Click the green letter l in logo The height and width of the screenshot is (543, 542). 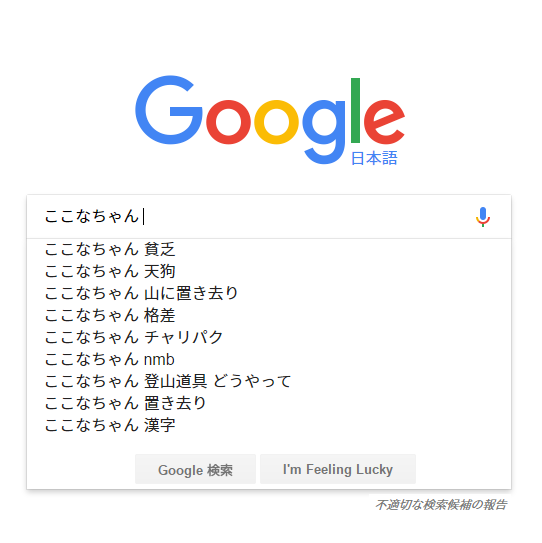355,110
